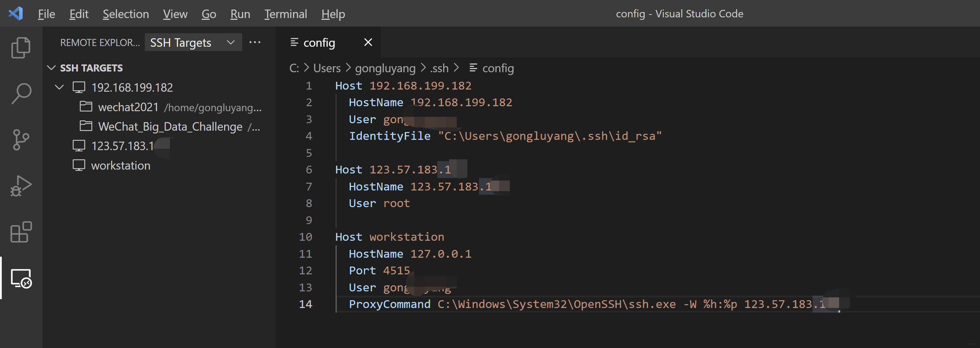Select the workstation SSH target

coord(121,165)
